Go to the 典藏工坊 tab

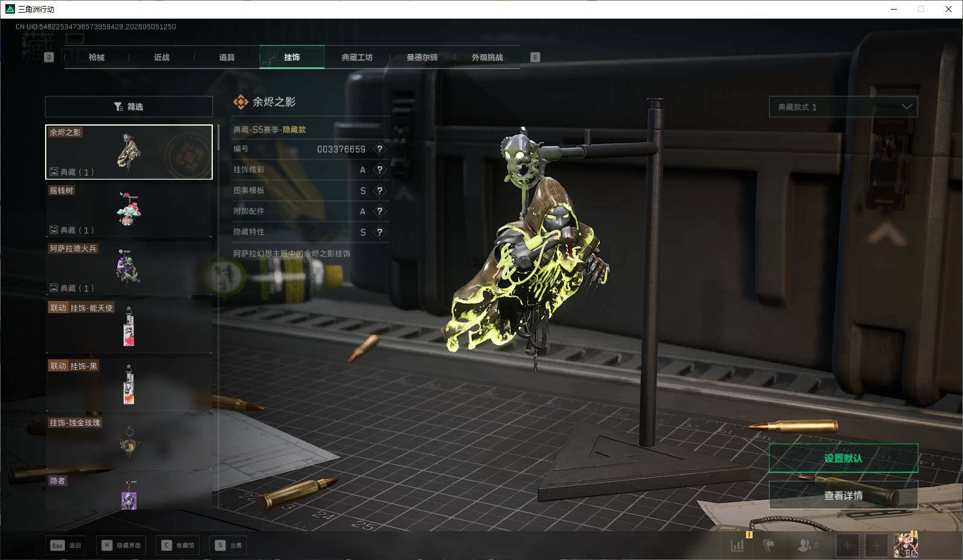(x=357, y=57)
